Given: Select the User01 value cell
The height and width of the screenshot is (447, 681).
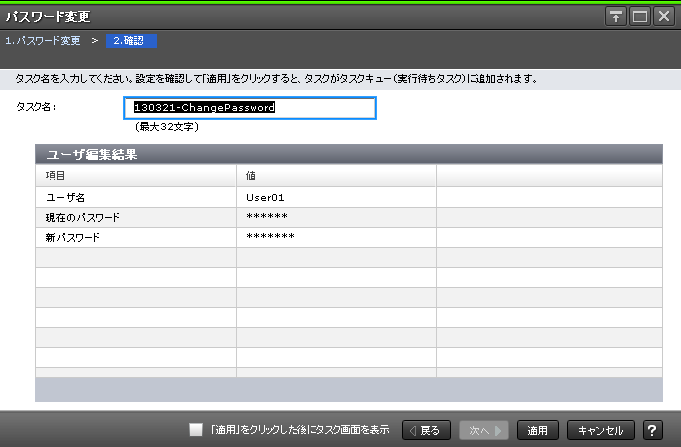Looking at the screenshot, I should pos(336,197).
